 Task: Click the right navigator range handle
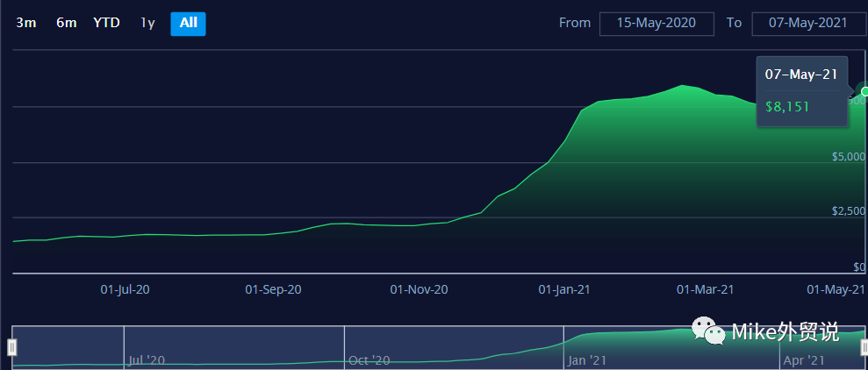(x=864, y=347)
